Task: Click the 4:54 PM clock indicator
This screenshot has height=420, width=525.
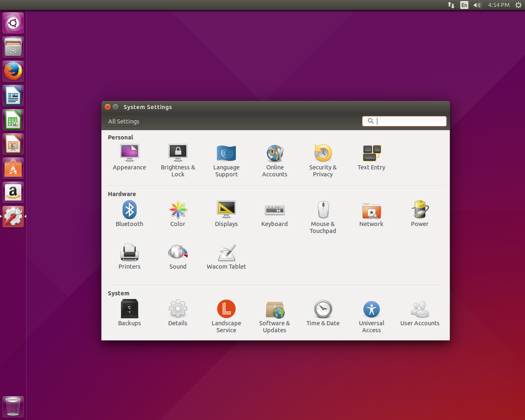Action: (x=499, y=5)
